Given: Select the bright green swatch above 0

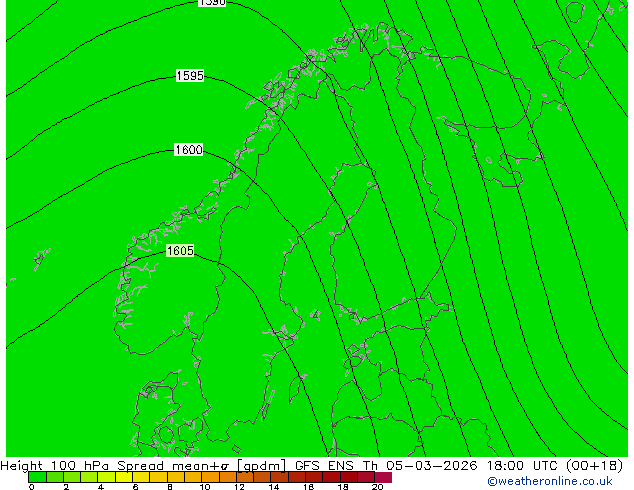Looking at the screenshot, I should click(x=37, y=477).
